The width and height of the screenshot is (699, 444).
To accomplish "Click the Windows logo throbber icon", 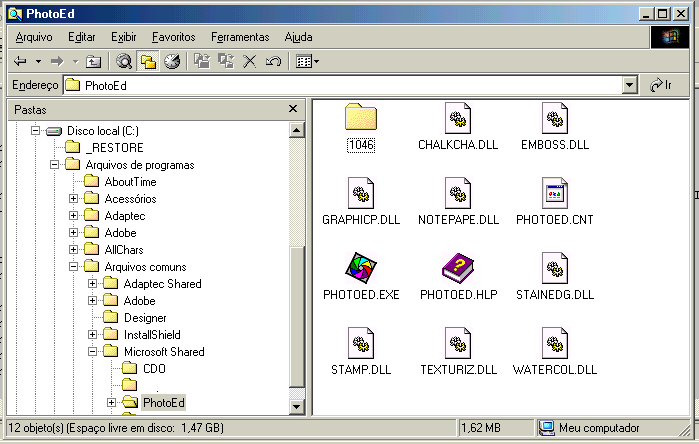I will pos(670,37).
